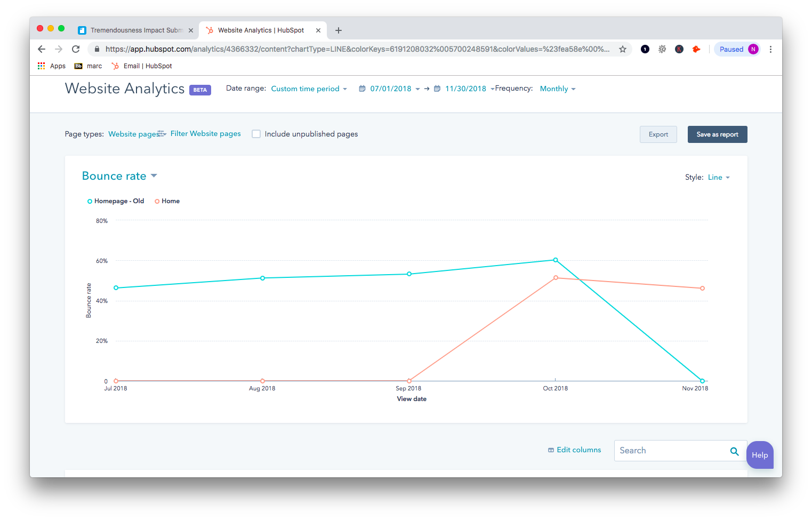The height and width of the screenshot is (520, 812).
Task: Open the start date calendar icon
Action: pyautogui.click(x=362, y=89)
